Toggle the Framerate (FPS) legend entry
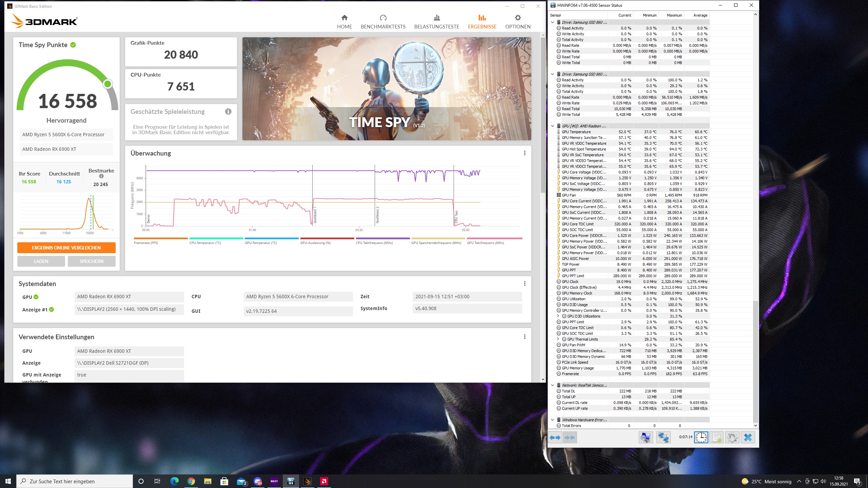 [x=161, y=241]
